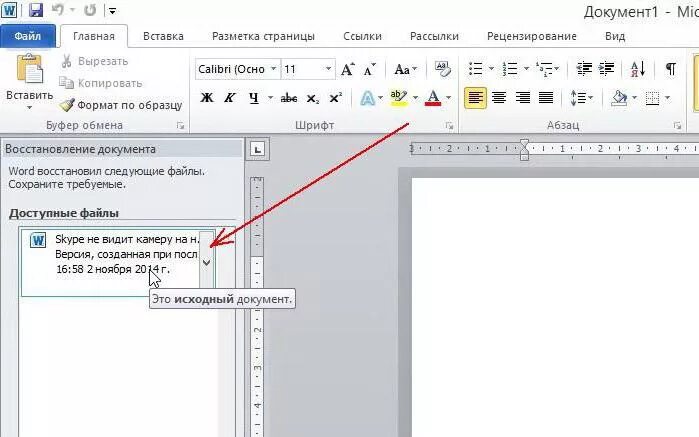Viewport: 699px width, 437px height.
Task: Click the Sort А-Я icon
Action: point(638,69)
